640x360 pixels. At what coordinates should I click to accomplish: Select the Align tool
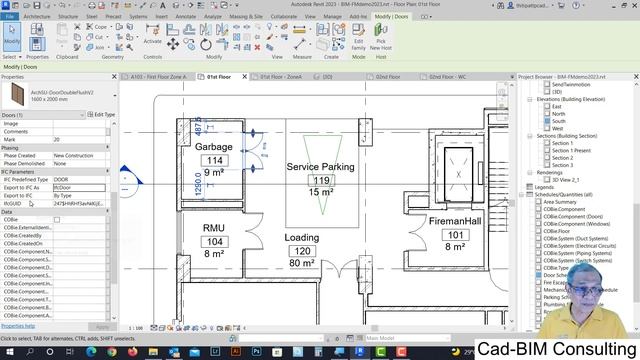173,29
